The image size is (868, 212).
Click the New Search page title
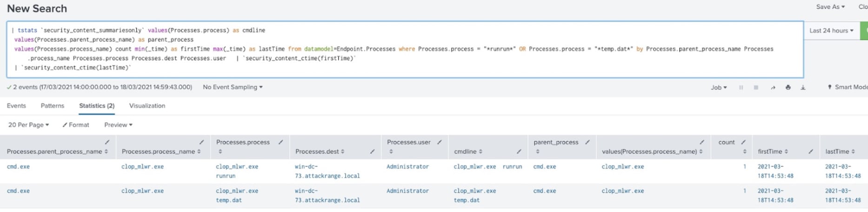(x=37, y=8)
